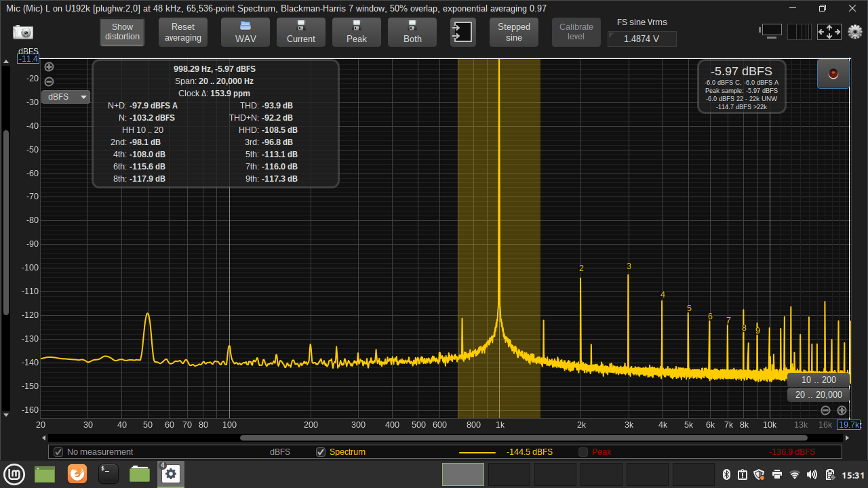The height and width of the screenshot is (488, 868).
Task: Click the Calibrate level button
Action: pyautogui.click(x=576, y=32)
